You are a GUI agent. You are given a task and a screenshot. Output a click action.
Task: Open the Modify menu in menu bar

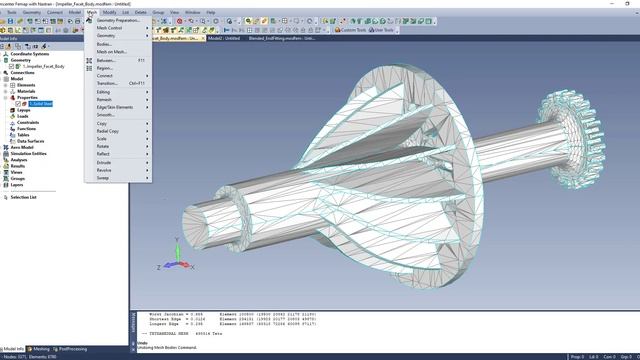tap(109, 13)
